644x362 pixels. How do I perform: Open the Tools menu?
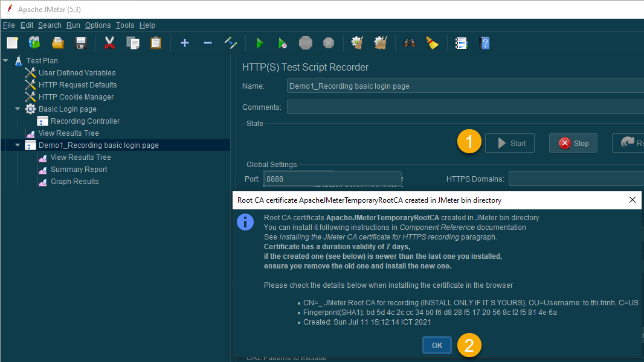coord(125,25)
